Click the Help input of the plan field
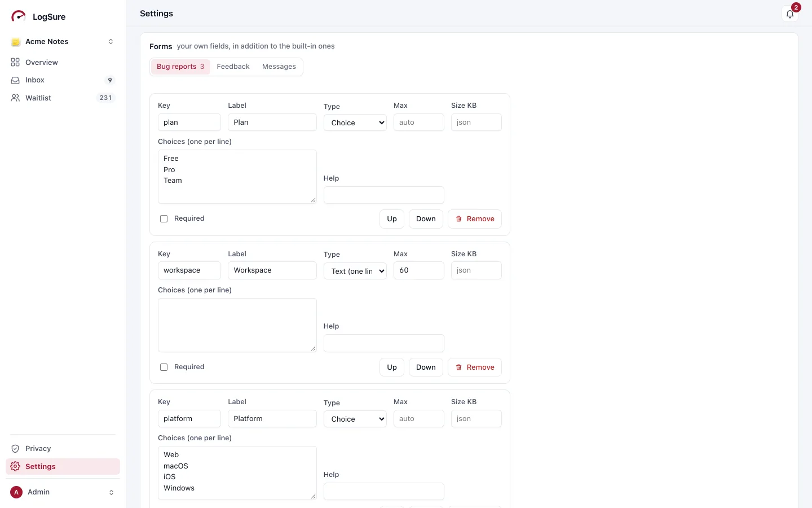This screenshot has height=508, width=812. pos(384,195)
